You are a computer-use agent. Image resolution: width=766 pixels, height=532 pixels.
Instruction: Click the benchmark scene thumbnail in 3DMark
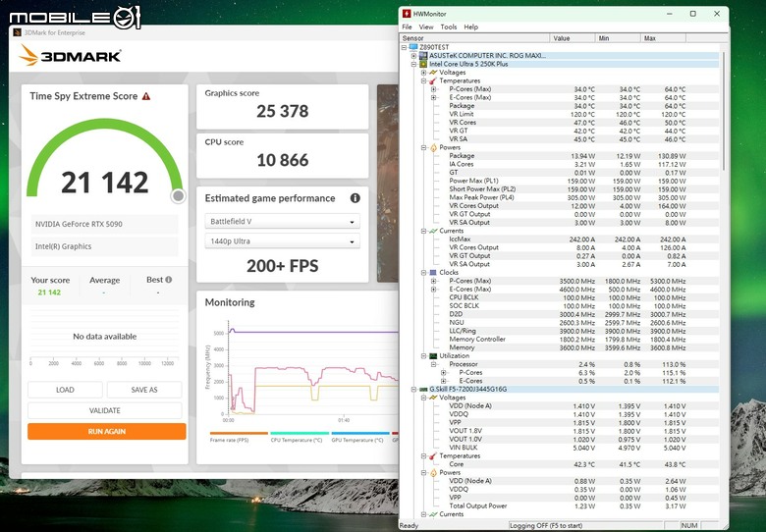click(x=388, y=184)
